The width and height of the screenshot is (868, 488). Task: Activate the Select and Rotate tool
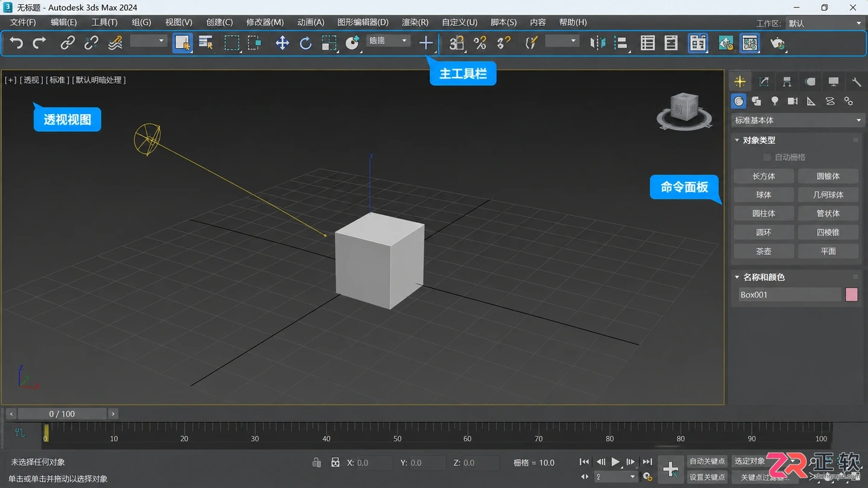pos(306,43)
